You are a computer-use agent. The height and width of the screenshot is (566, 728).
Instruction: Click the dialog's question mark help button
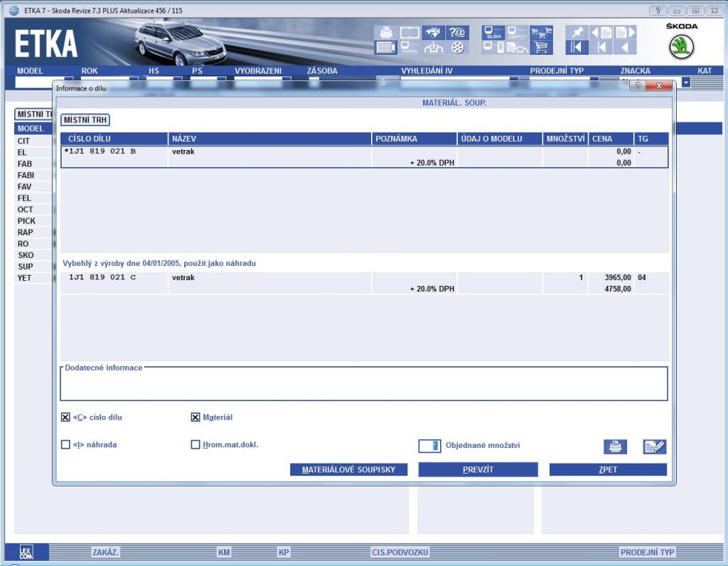point(638,85)
